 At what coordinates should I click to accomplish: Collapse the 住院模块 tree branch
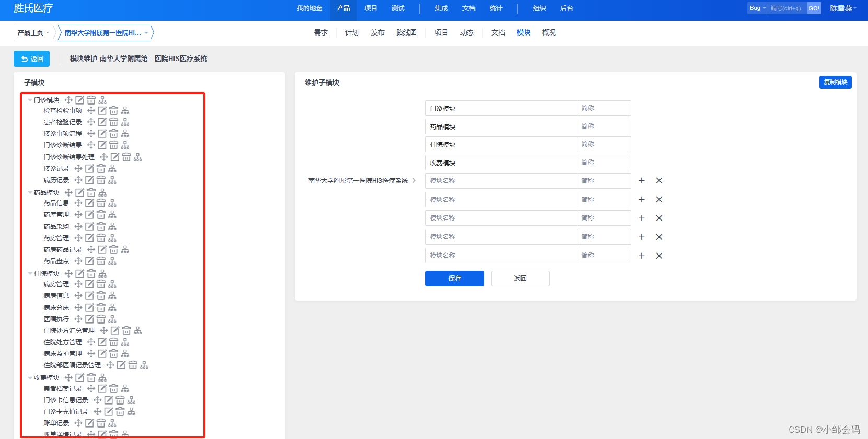coord(30,274)
